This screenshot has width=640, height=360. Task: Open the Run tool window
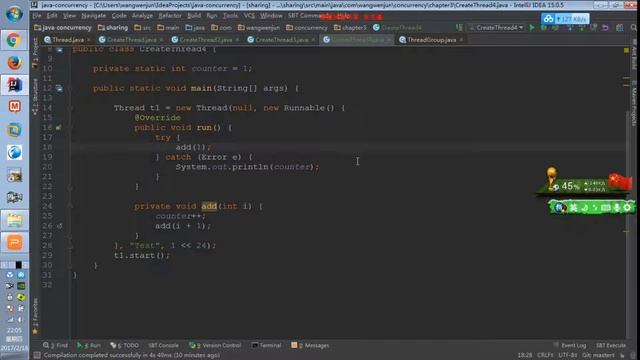pyautogui.click(x=89, y=345)
